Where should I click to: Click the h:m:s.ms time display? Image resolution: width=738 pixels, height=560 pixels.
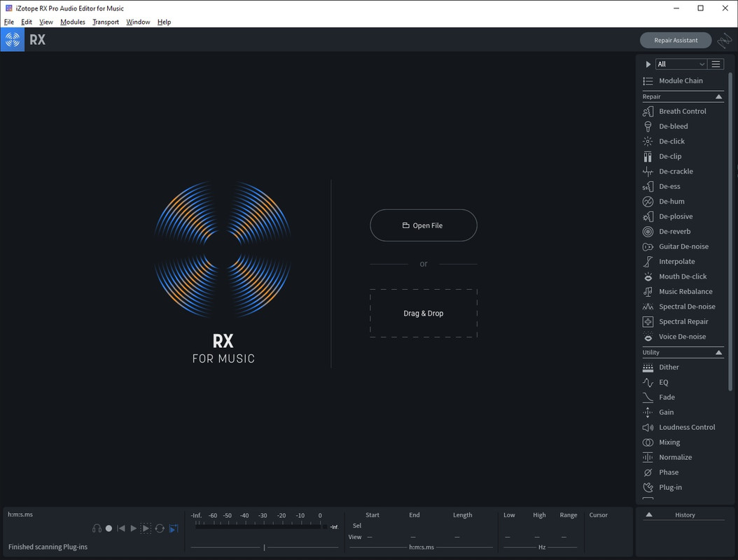(x=20, y=514)
